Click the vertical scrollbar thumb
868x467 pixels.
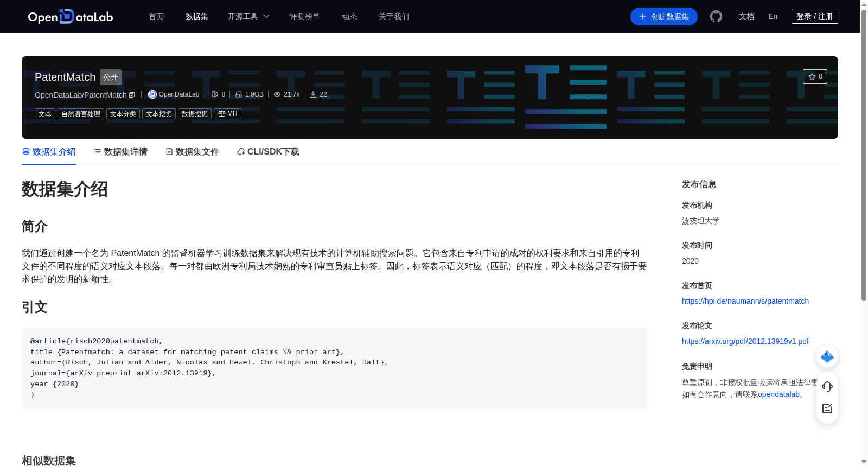point(864,155)
